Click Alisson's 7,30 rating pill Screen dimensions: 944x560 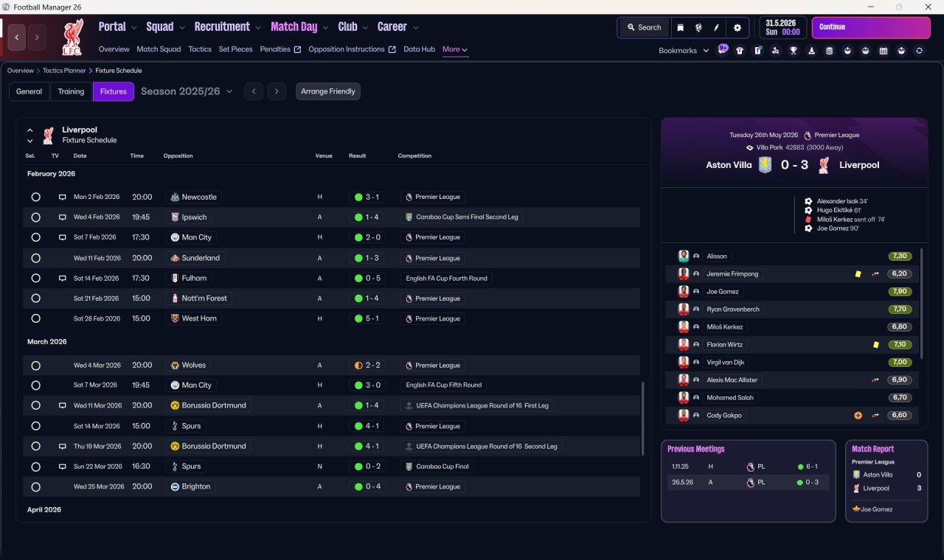click(900, 256)
